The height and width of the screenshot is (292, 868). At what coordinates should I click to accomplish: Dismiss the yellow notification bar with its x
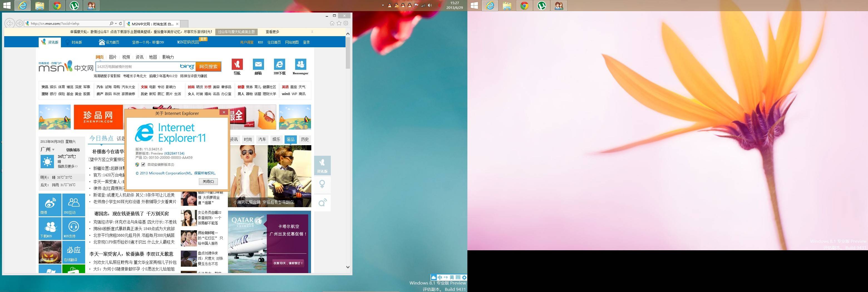(x=312, y=32)
